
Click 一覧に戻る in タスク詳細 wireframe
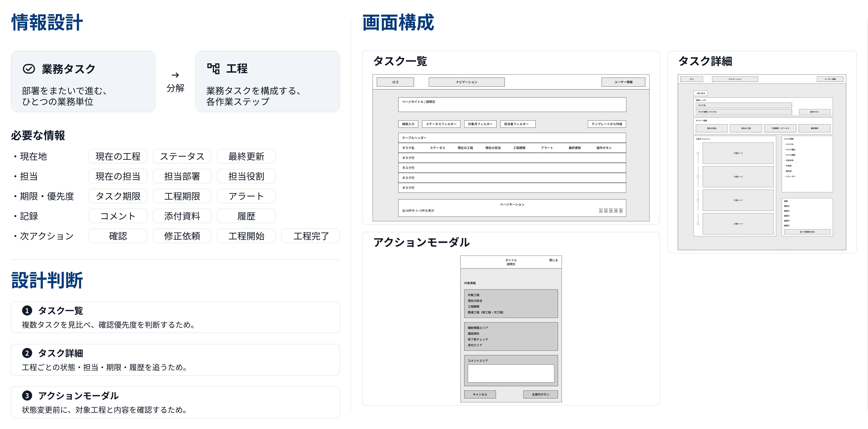click(701, 93)
